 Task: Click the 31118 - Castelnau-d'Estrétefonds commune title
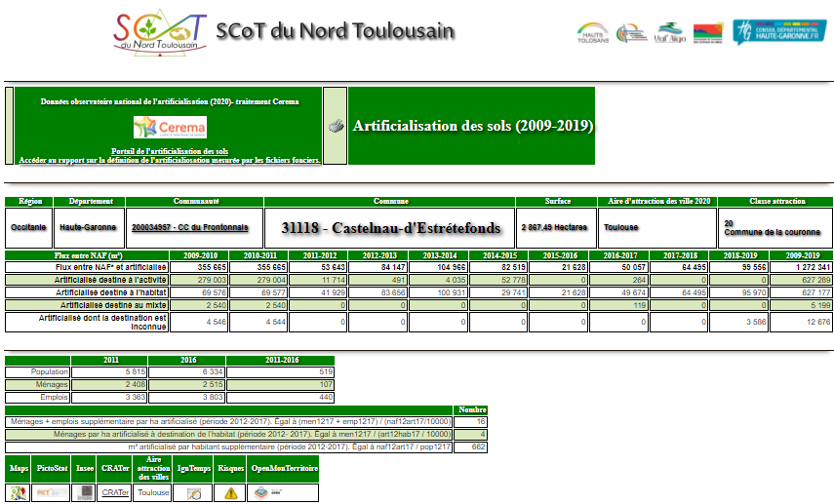tap(390, 228)
